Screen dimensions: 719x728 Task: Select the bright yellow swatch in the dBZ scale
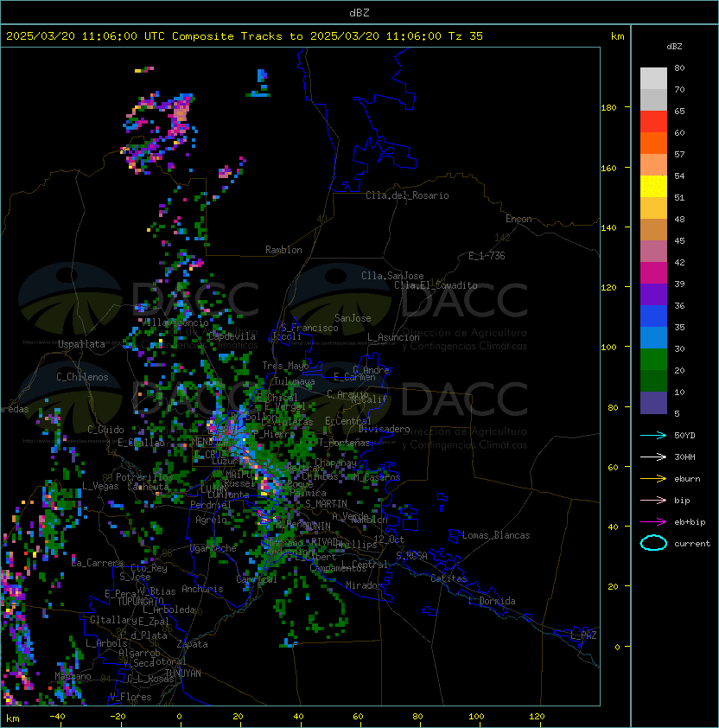[x=653, y=186]
